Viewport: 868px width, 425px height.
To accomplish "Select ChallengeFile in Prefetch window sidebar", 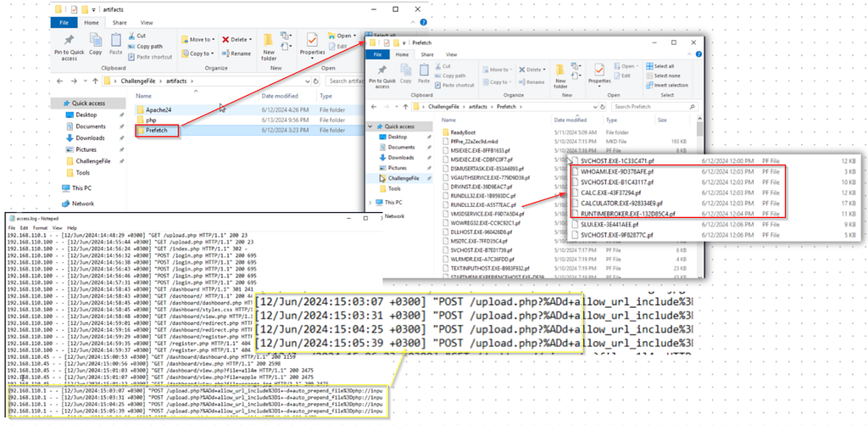I will pos(403,178).
